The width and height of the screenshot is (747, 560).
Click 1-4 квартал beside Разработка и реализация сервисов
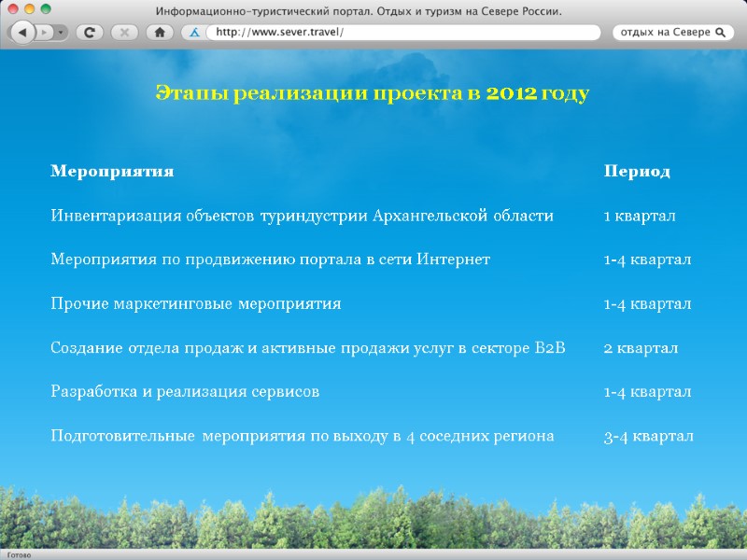click(647, 392)
